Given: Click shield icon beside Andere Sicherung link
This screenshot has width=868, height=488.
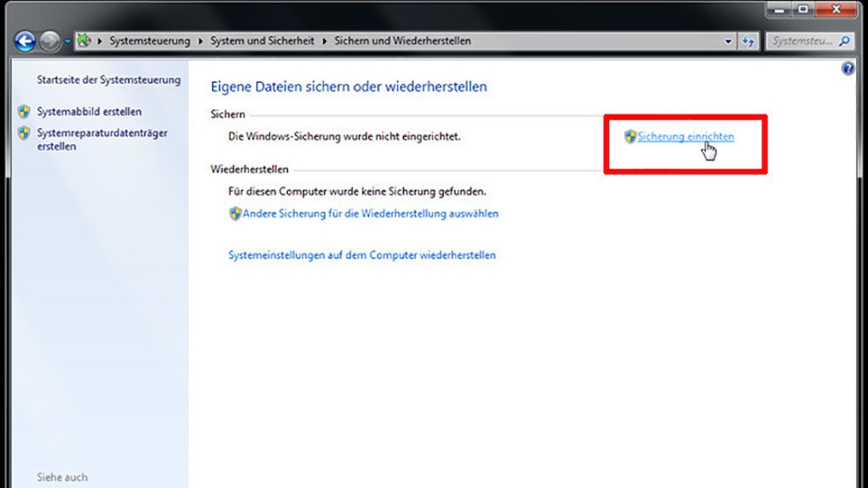Looking at the screenshot, I should 235,214.
